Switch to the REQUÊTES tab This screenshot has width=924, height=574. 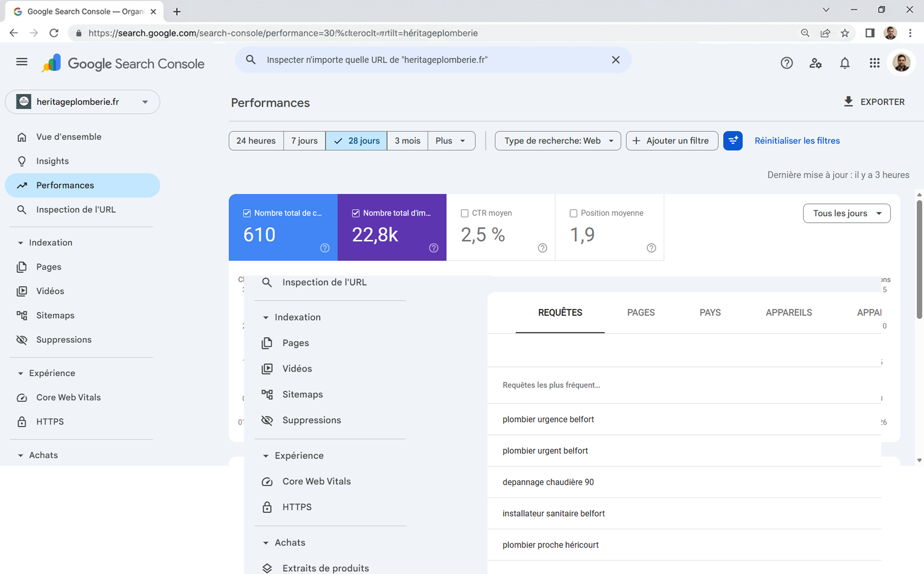coord(560,312)
